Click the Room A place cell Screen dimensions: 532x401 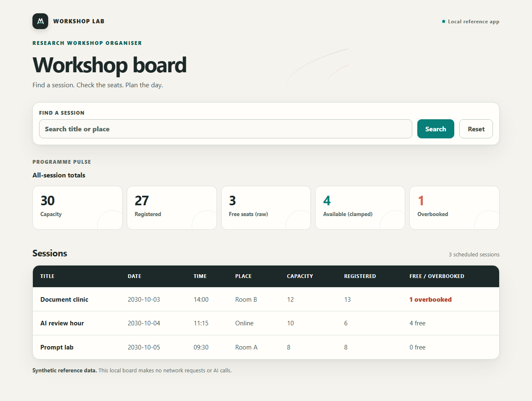click(246, 347)
